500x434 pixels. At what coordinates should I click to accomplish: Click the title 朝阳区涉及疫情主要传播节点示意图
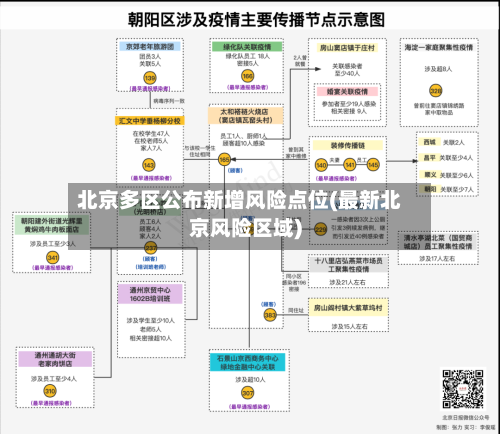pos(256,19)
